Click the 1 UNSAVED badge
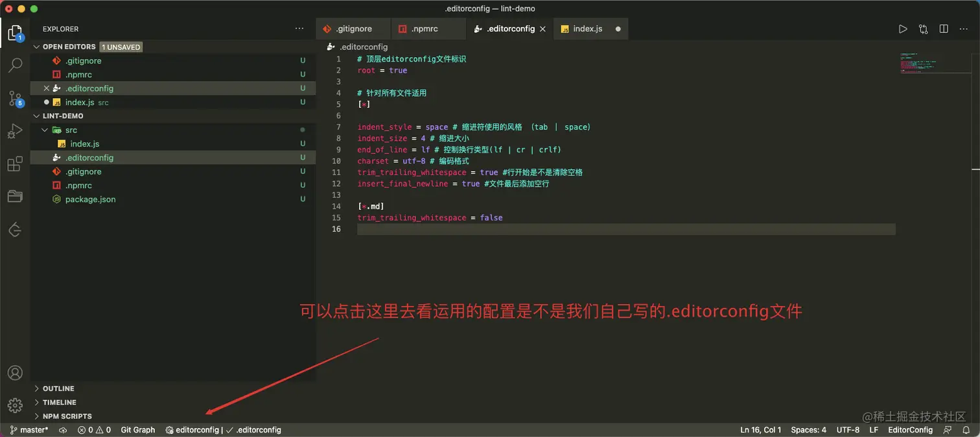 [x=121, y=47]
